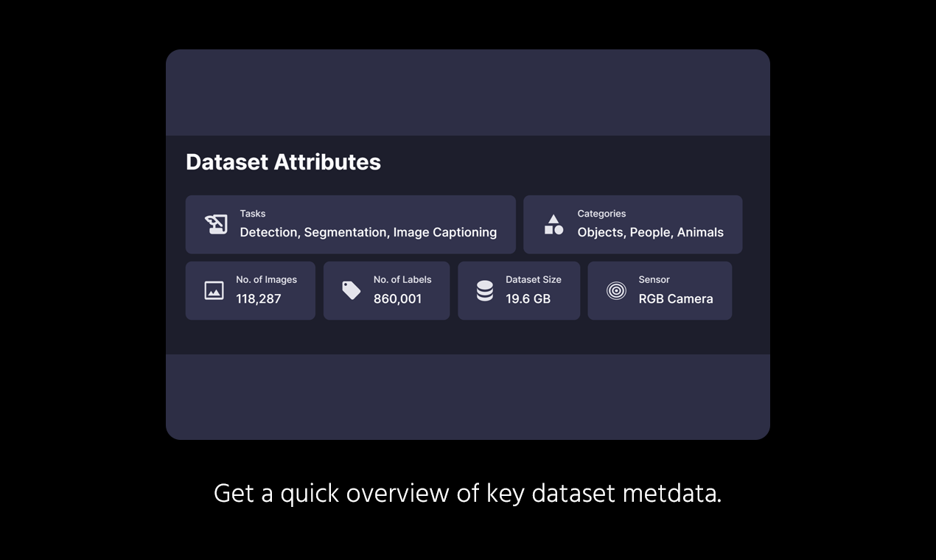The image size is (936, 560).
Task: Select the image count value 118,287
Action: point(259,298)
